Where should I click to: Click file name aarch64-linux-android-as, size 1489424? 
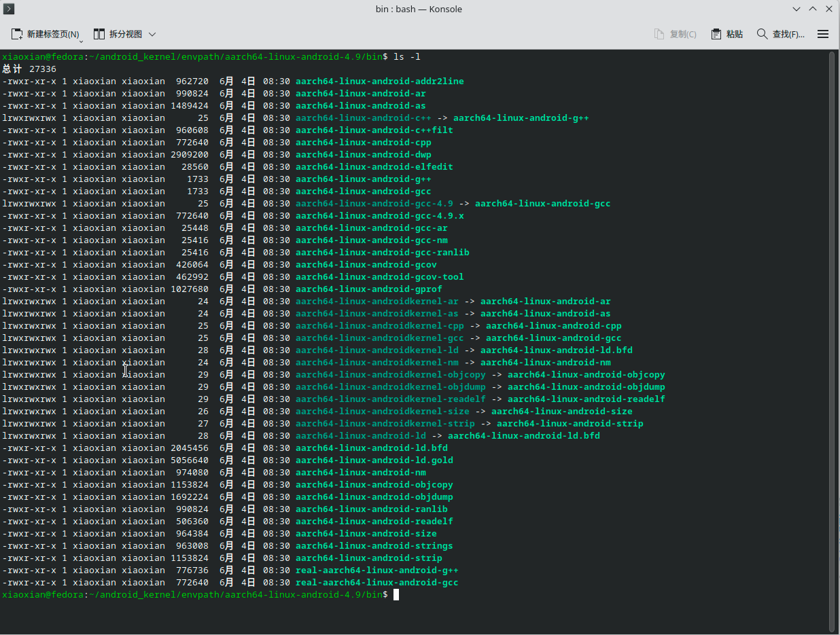click(361, 106)
